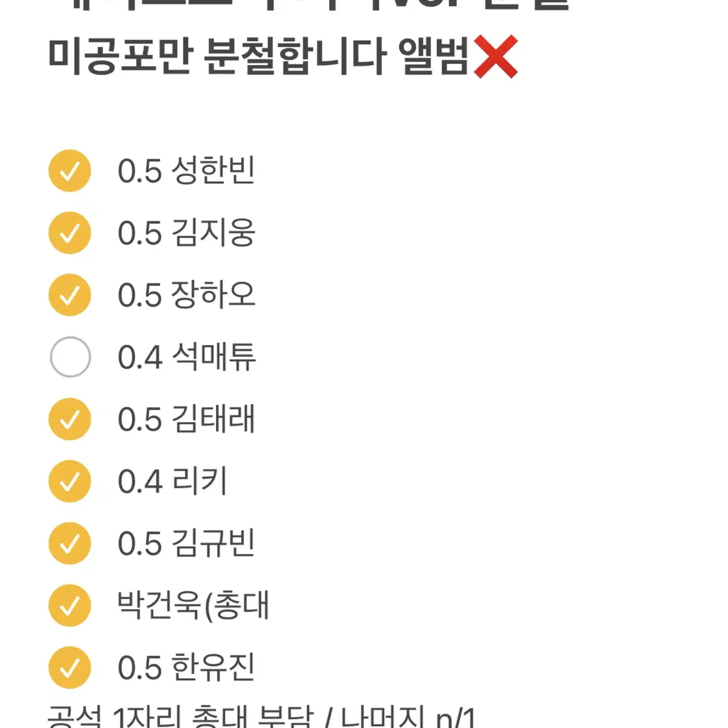This screenshot has width=728, height=728.
Task: Uncheck the 0.5 김지웅 checklist circle
Action: pos(70,233)
